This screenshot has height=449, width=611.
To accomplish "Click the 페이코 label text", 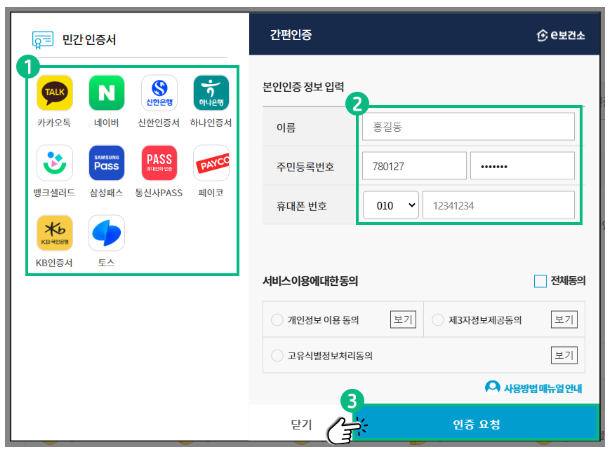I will click(211, 193).
